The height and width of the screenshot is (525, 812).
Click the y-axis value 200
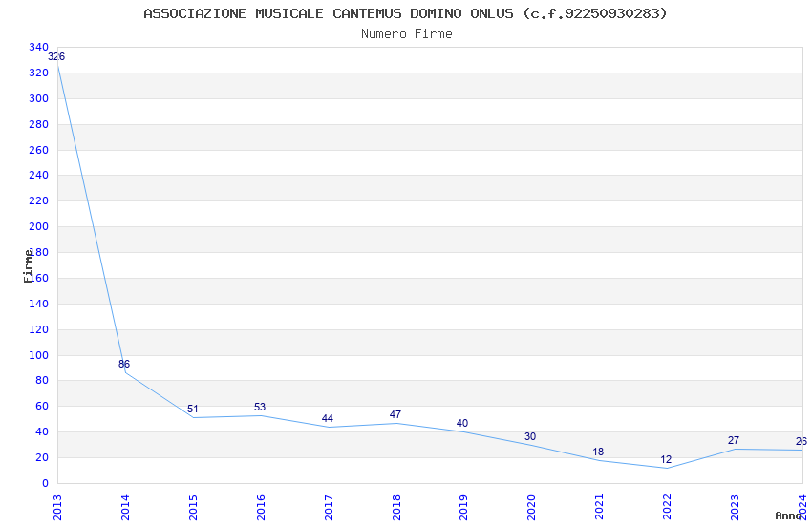tap(39, 226)
